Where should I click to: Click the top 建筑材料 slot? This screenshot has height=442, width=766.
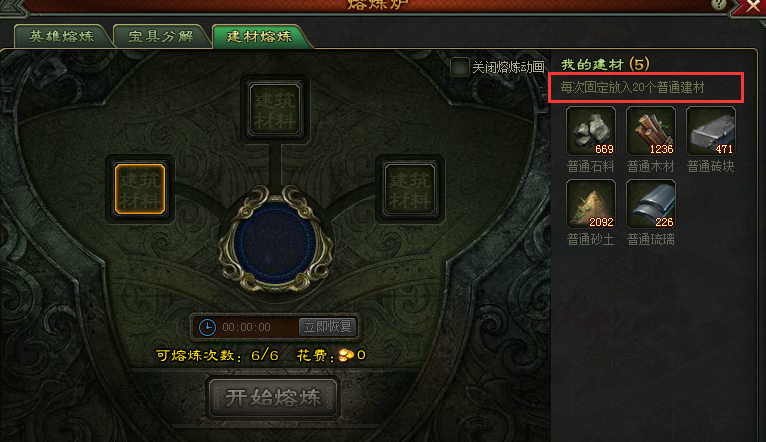coord(275,109)
